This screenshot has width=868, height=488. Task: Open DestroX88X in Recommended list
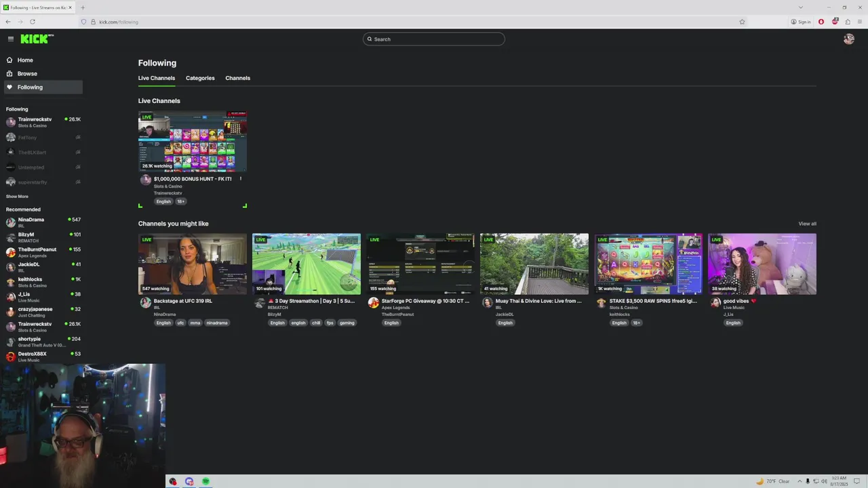tap(43, 357)
